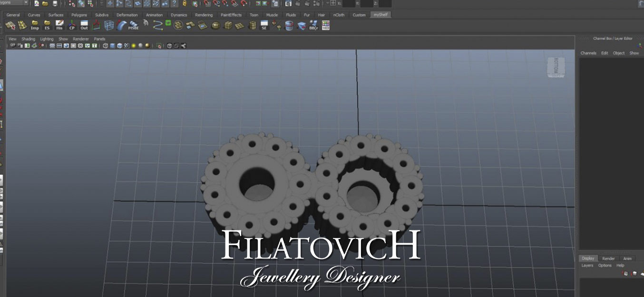Open Edit menu in Channel Box
Viewport: 644px width, 297px height.
click(605, 53)
